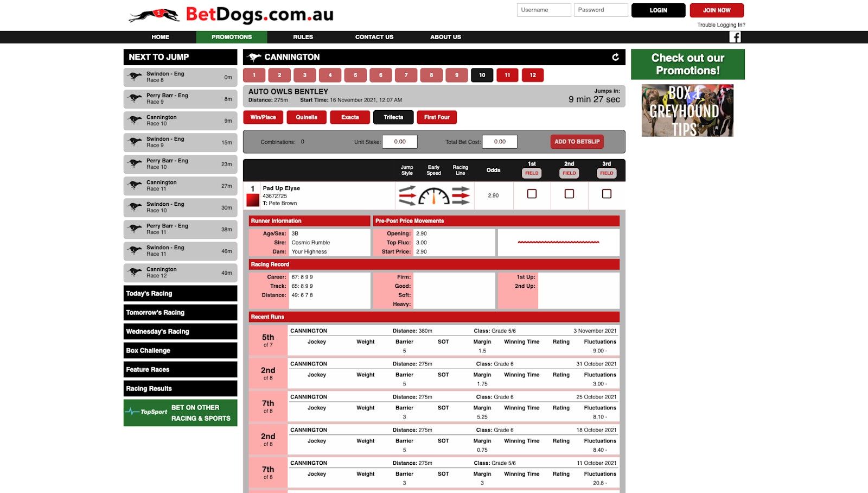This screenshot has width=868, height=493.
Task: Open the Rules menu item
Action: [x=303, y=37]
